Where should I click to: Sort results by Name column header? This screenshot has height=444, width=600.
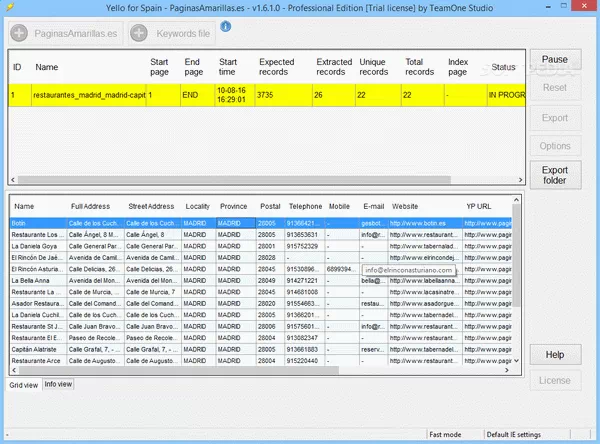pos(25,206)
